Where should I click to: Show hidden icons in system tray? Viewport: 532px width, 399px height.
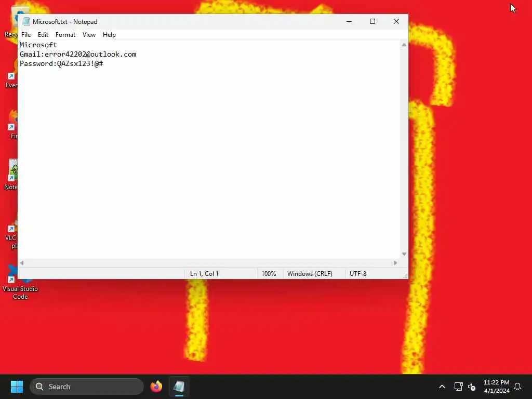point(442,387)
